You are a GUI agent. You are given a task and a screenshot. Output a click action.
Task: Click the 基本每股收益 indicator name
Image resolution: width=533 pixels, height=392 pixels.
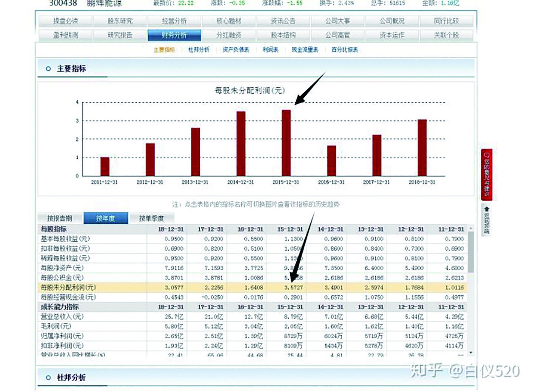click(66, 239)
